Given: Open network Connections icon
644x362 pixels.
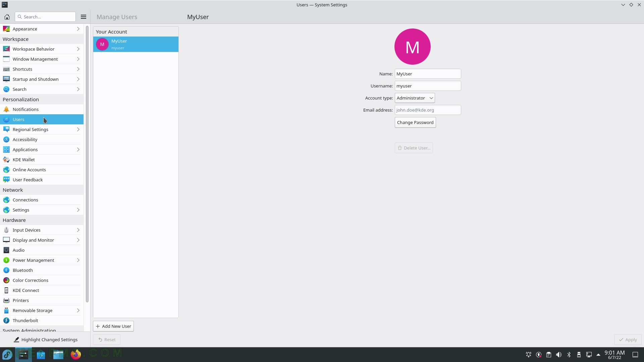Looking at the screenshot, I should 6,200.
